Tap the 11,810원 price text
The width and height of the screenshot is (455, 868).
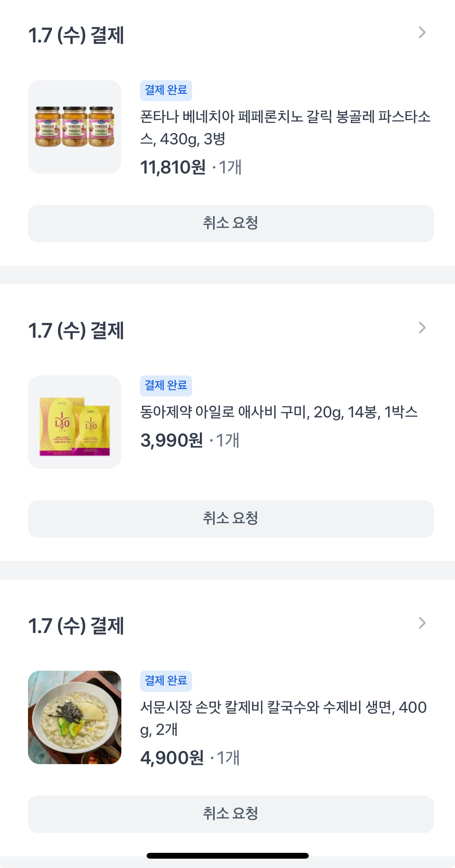173,167
